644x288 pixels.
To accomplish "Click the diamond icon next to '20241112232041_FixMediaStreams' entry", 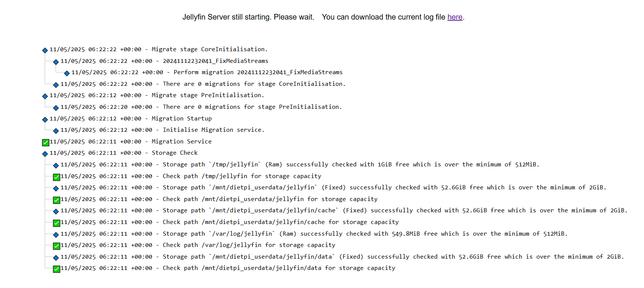I will click(x=56, y=62).
